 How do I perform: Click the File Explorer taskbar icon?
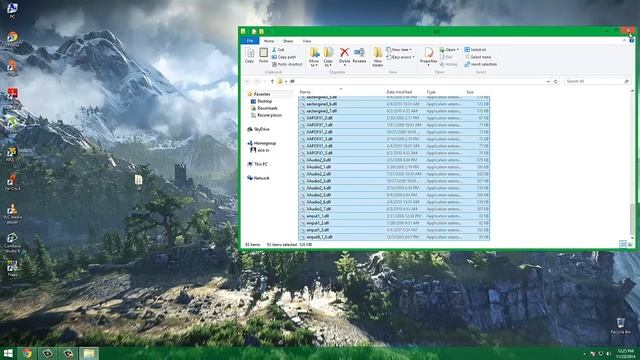point(89,353)
